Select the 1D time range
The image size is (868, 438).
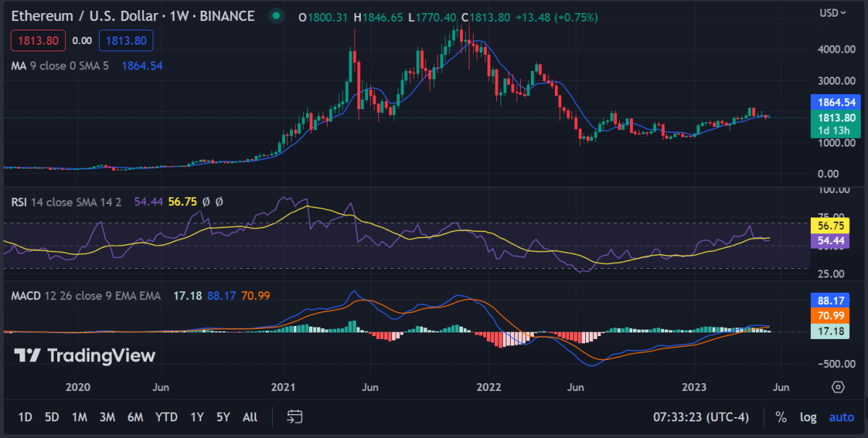(25, 417)
